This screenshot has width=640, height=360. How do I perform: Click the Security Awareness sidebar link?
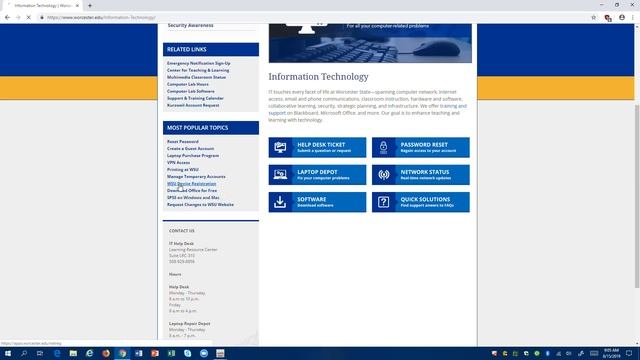pyautogui.click(x=190, y=26)
